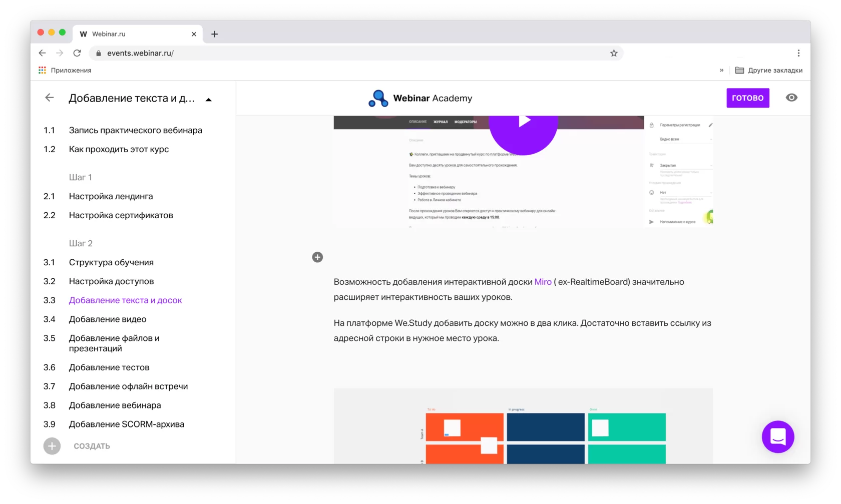Open lesson 3.4 Добавление видео
This screenshot has width=841, height=504.
[x=108, y=319]
